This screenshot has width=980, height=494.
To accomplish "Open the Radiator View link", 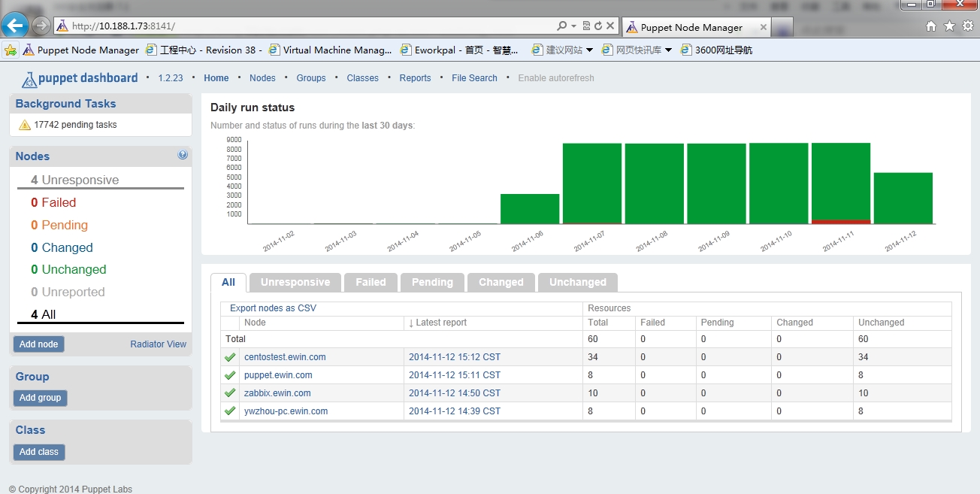I will click(x=158, y=344).
